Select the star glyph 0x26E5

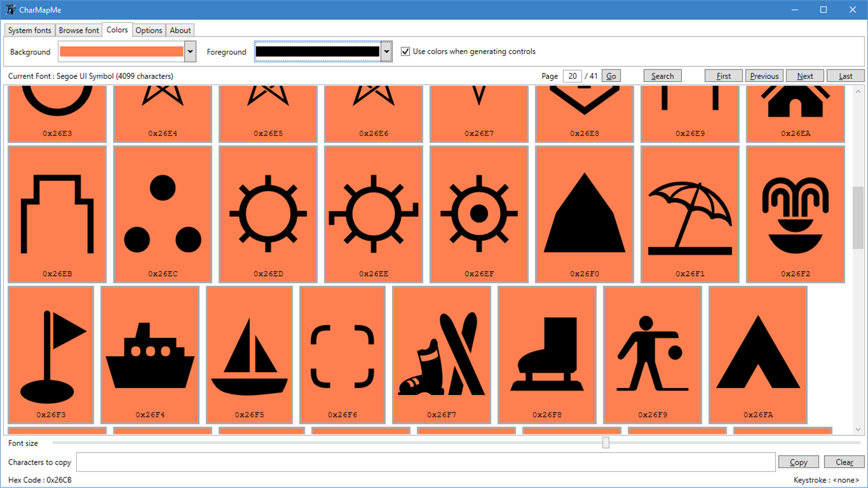click(x=268, y=113)
